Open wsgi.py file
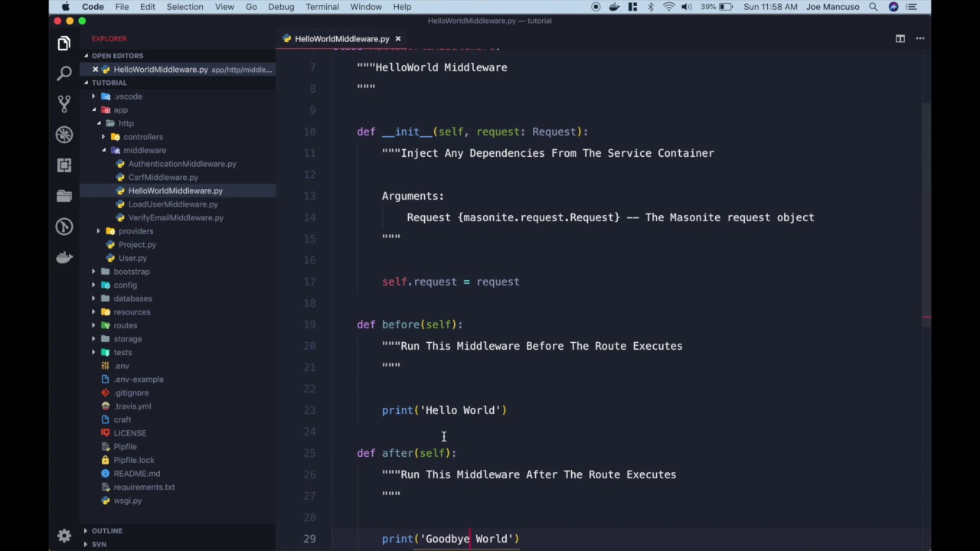This screenshot has width=980, height=551. [127, 500]
